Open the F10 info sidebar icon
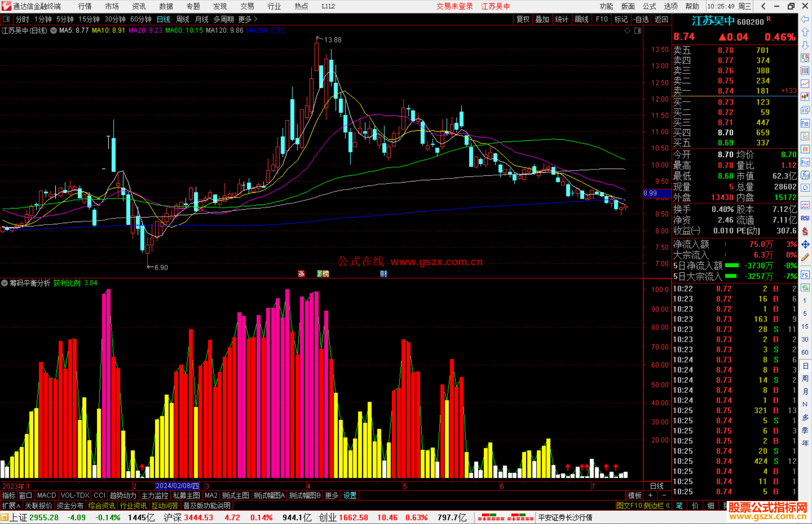 pos(805,123)
